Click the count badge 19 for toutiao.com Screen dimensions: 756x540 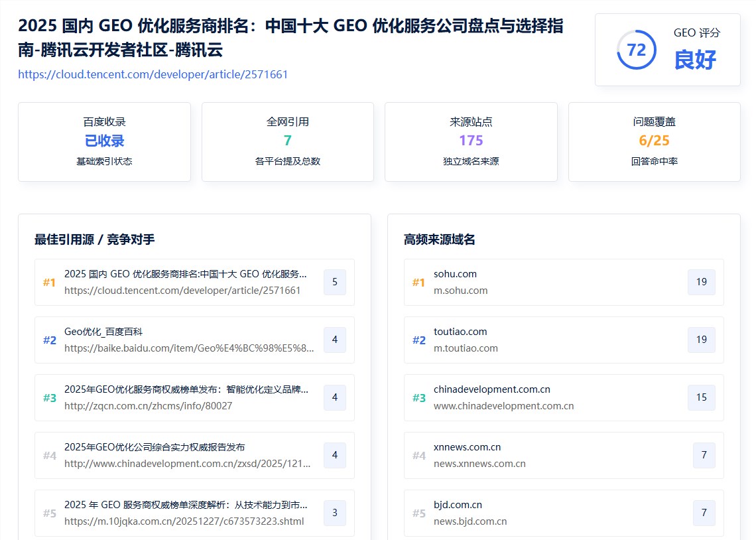pos(701,340)
